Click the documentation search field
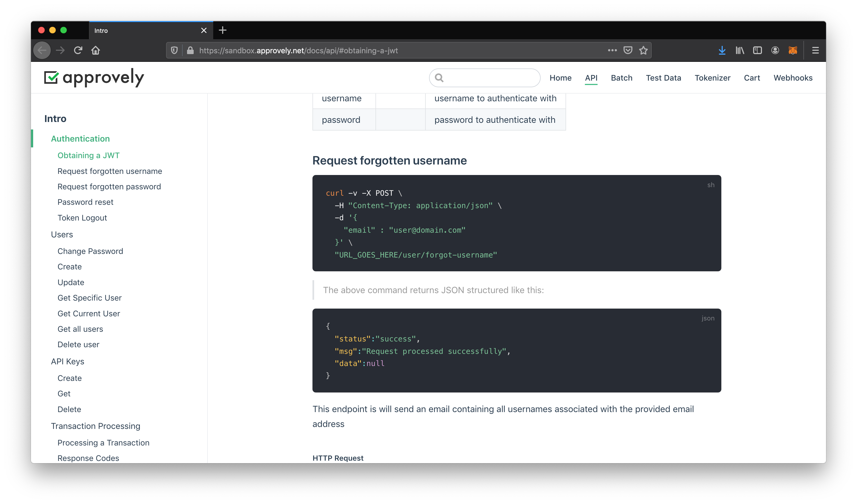 (484, 78)
